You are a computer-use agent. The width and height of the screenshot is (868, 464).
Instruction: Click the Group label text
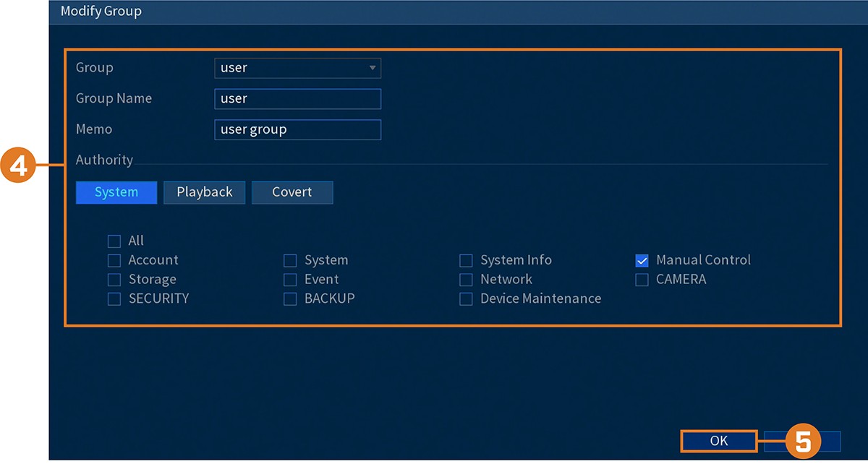(x=95, y=67)
